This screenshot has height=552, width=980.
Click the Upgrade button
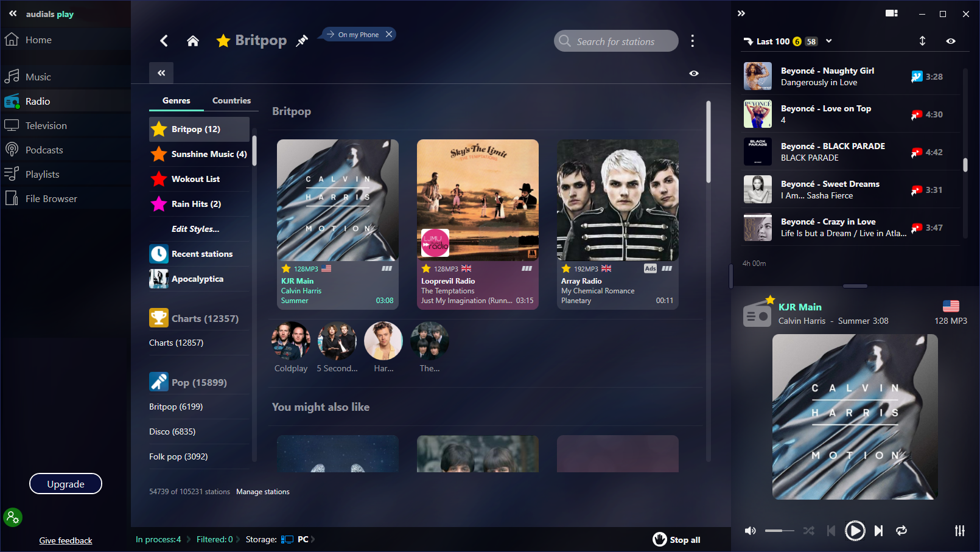coord(66,484)
